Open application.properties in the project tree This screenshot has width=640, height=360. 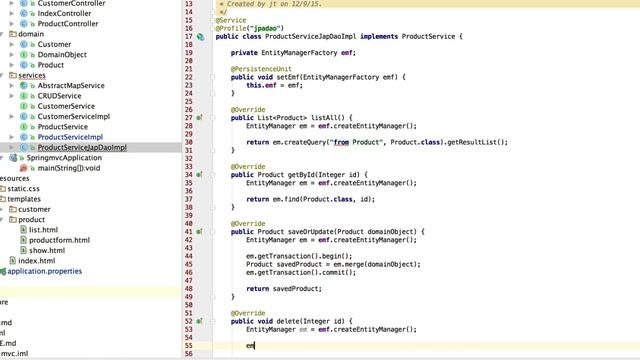click(44, 271)
